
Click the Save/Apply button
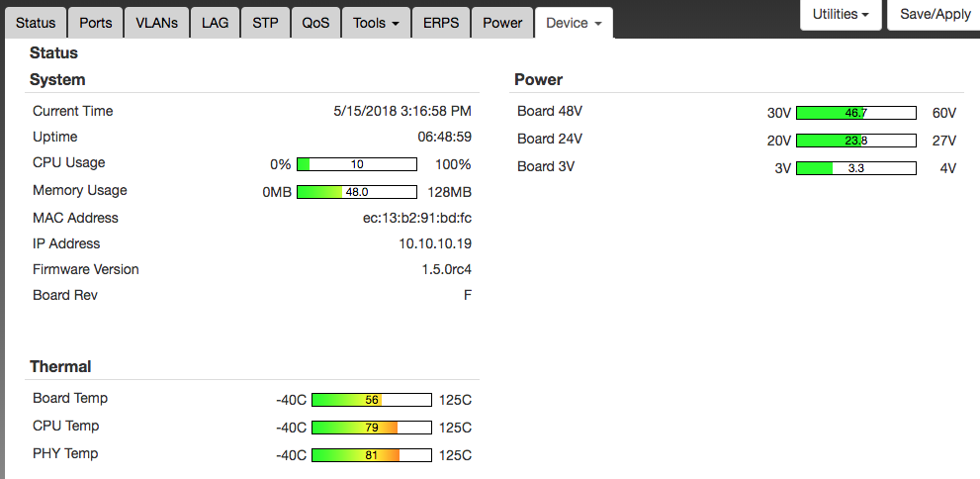click(935, 15)
